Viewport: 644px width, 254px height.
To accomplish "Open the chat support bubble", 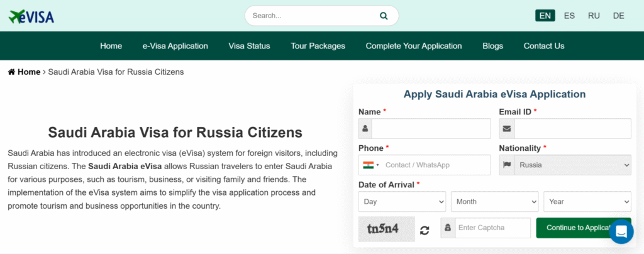I will [621, 231].
